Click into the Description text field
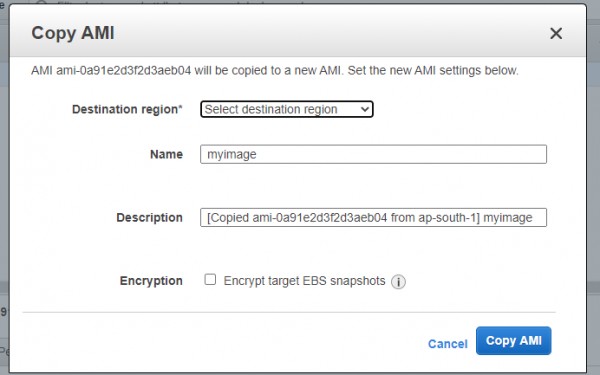Screen dimensions: 600x375 click(373, 217)
